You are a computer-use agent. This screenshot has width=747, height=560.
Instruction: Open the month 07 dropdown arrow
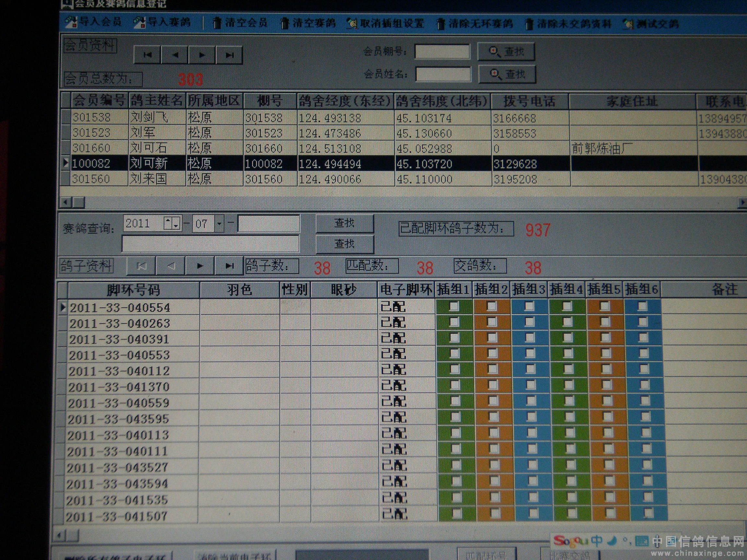point(219,224)
